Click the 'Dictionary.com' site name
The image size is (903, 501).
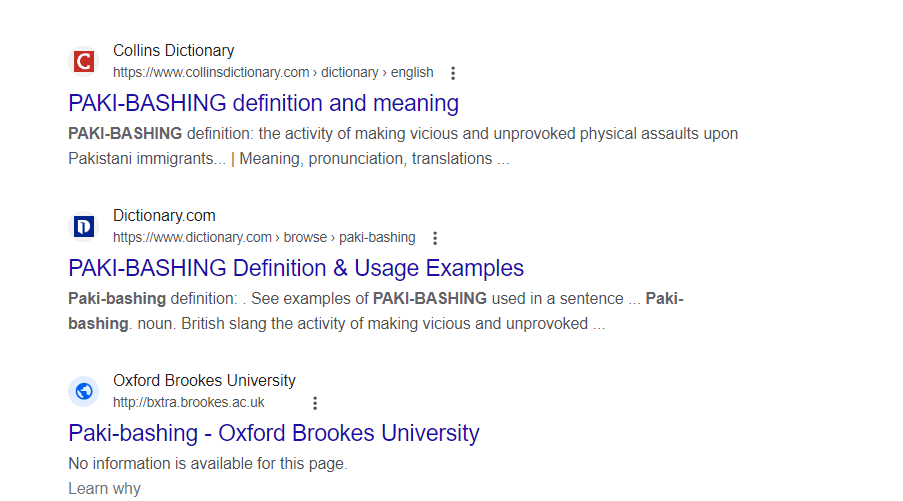tap(164, 215)
